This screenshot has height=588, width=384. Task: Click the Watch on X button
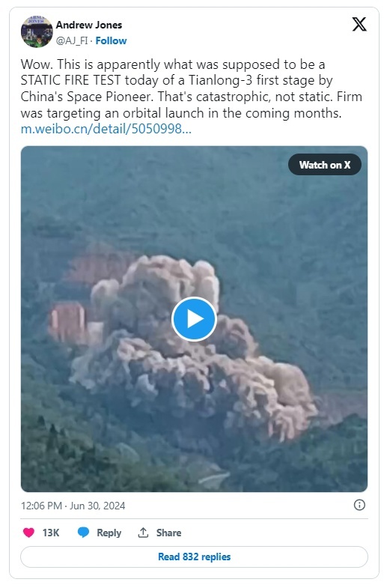pos(324,165)
